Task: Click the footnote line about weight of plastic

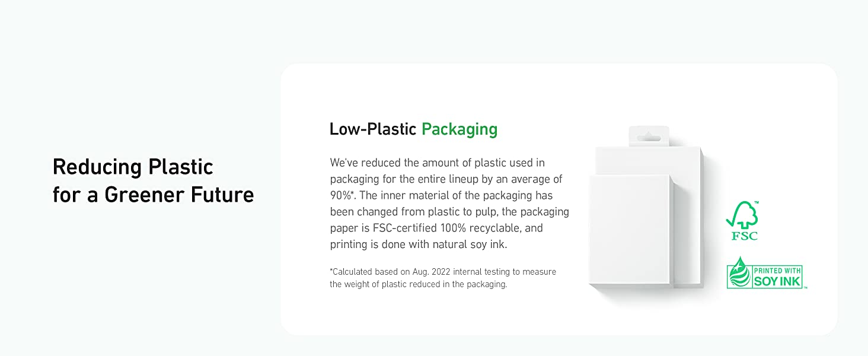Action: point(418,284)
